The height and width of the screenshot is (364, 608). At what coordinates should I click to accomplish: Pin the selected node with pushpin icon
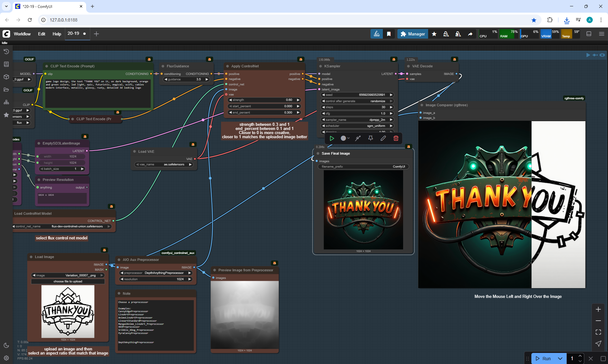(x=370, y=138)
